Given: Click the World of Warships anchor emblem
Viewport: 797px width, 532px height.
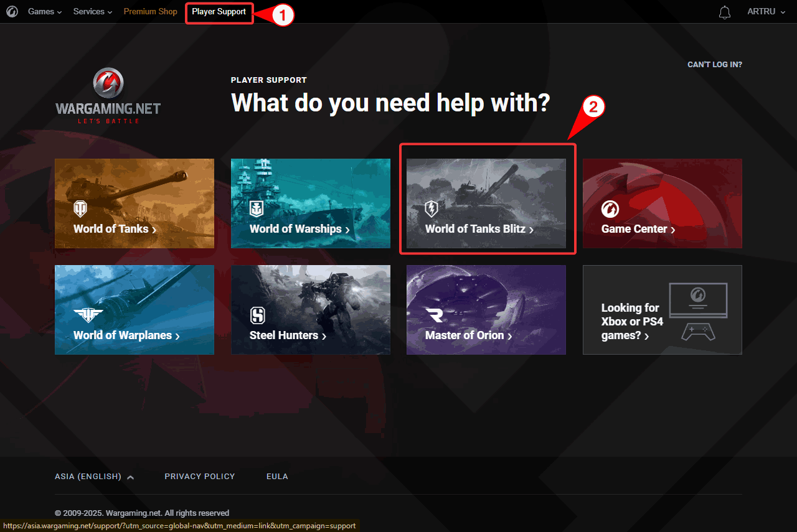Looking at the screenshot, I should pos(257,208).
